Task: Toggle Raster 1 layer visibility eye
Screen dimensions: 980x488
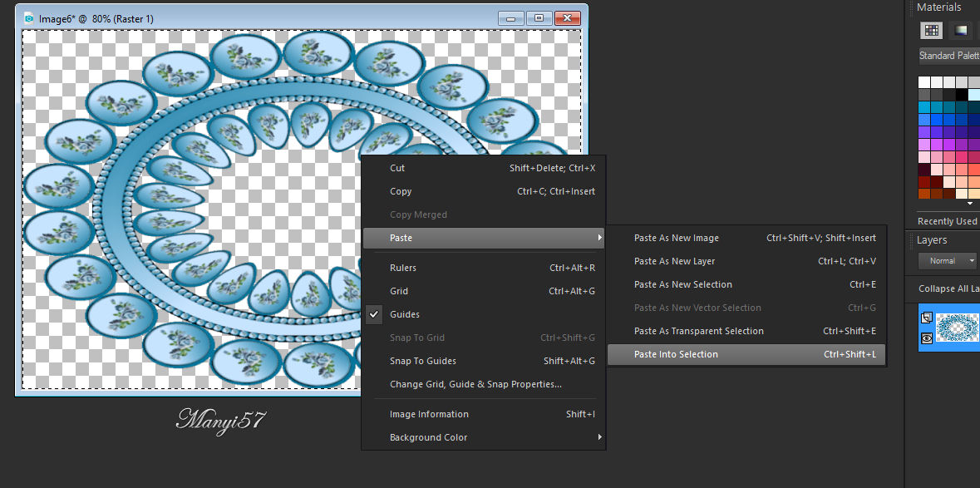Action: tap(926, 338)
